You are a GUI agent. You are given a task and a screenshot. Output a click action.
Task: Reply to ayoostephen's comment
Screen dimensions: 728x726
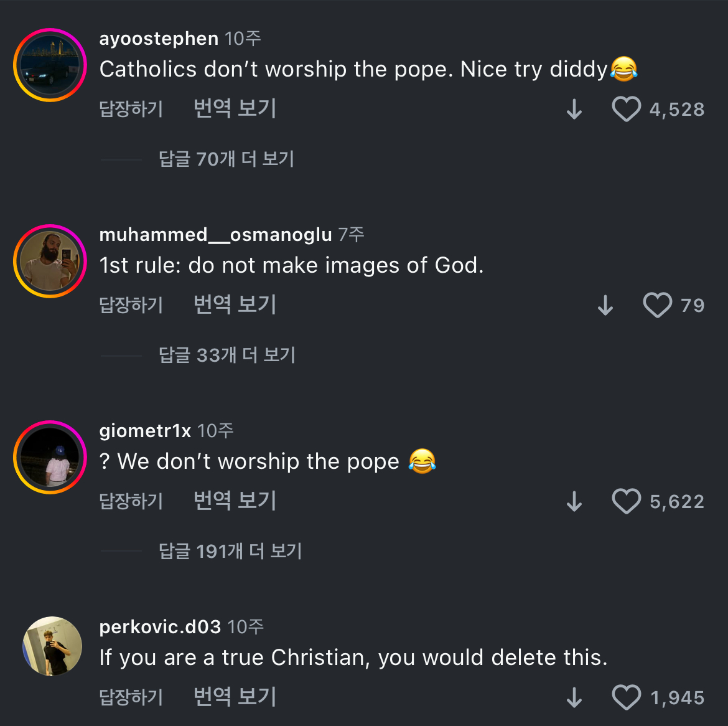coord(131,110)
